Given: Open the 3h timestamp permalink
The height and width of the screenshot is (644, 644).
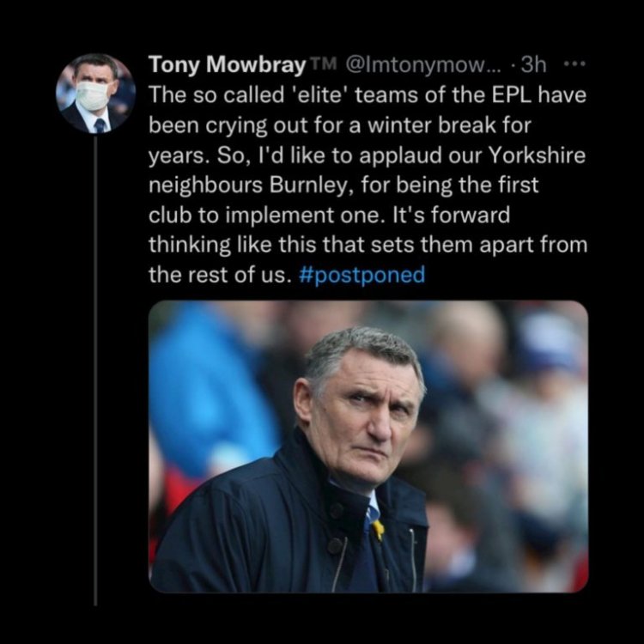Looking at the screenshot, I should tap(533, 65).
